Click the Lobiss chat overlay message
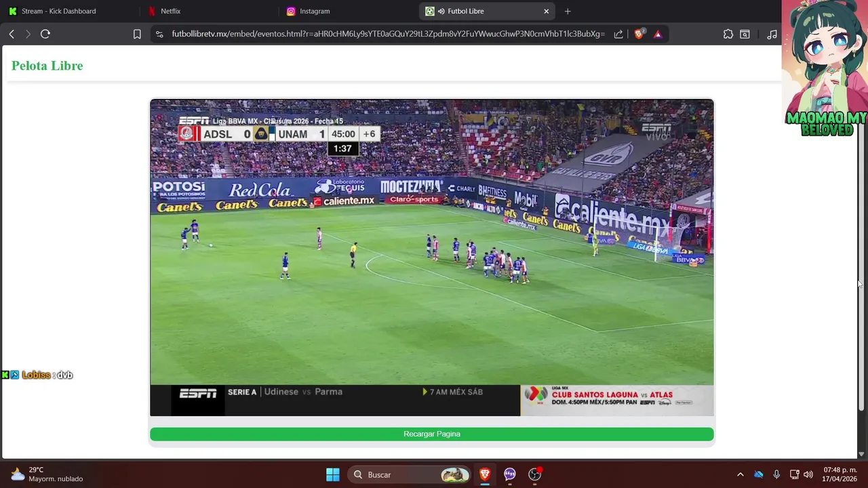 tap(37, 375)
